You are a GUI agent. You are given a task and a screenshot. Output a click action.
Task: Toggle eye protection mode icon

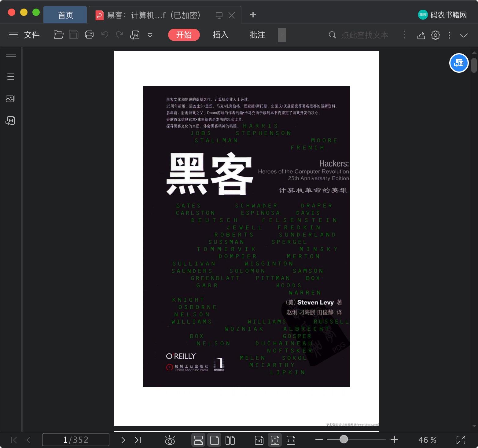[x=170, y=440]
